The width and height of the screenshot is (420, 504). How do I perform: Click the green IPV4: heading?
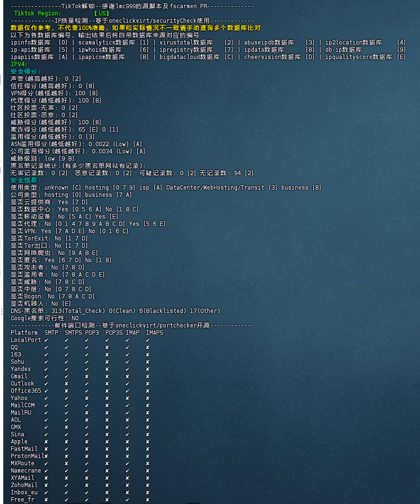point(19,64)
